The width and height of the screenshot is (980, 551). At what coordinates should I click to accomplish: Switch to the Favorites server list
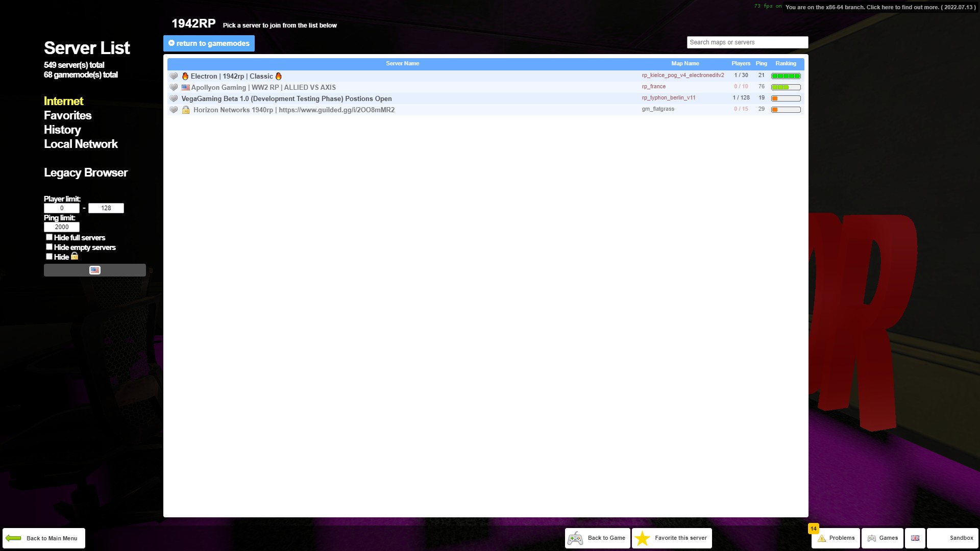[67, 115]
